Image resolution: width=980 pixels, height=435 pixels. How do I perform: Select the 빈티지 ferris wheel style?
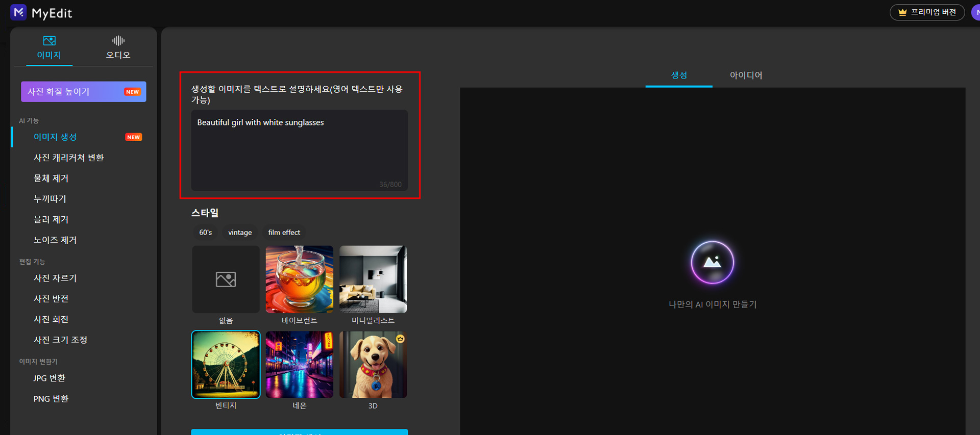click(226, 365)
